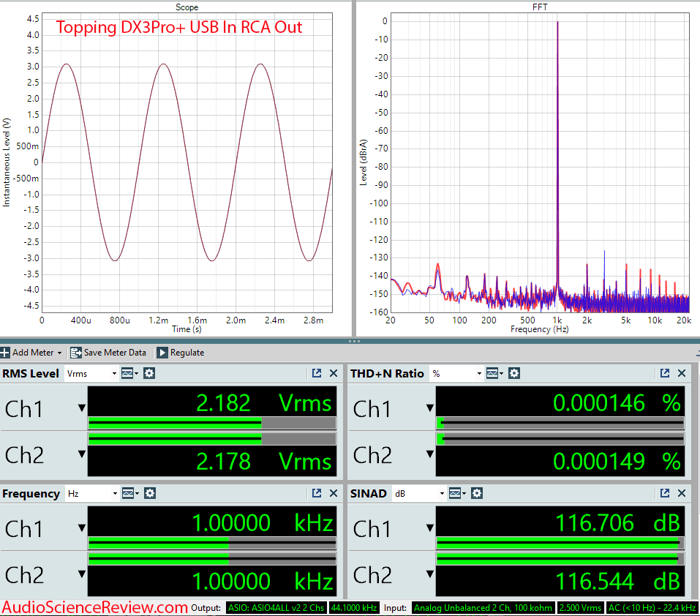Expand SINAD Ch2 channel arrow

[x=430, y=574]
